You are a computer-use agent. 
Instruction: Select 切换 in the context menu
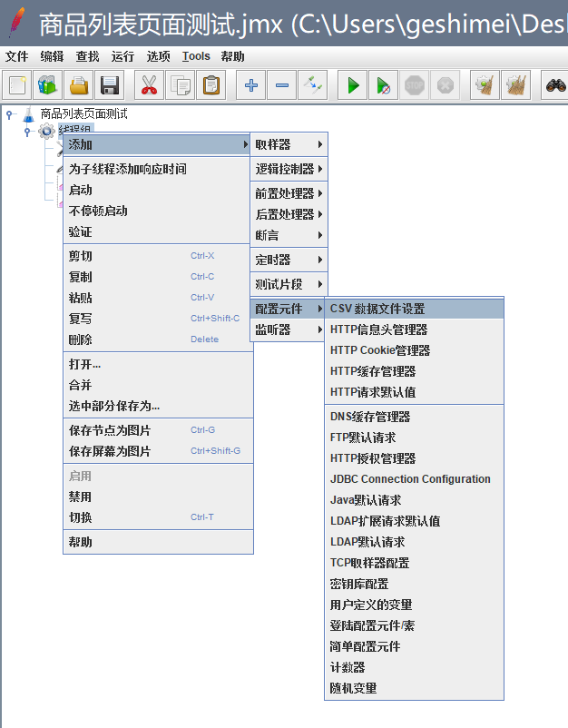click(158, 517)
